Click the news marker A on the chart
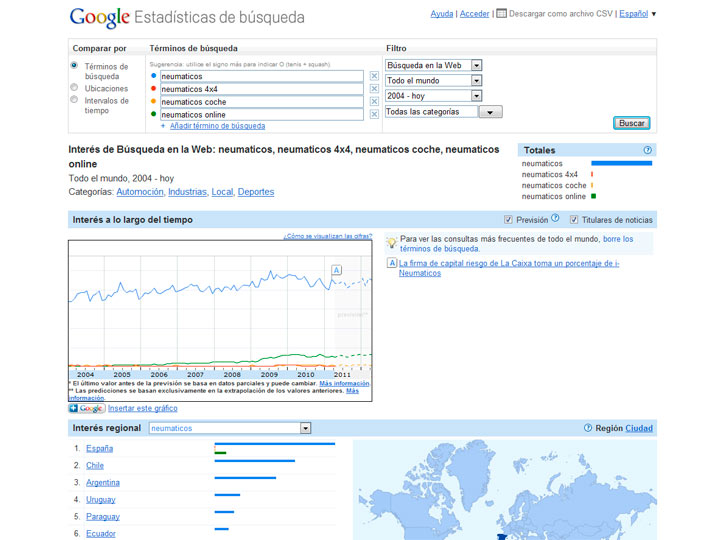Image resolution: width=720 pixels, height=540 pixels. (337, 270)
